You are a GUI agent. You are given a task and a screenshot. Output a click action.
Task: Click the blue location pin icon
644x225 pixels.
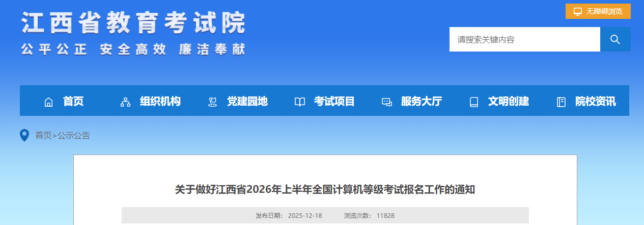pyautogui.click(x=24, y=135)
